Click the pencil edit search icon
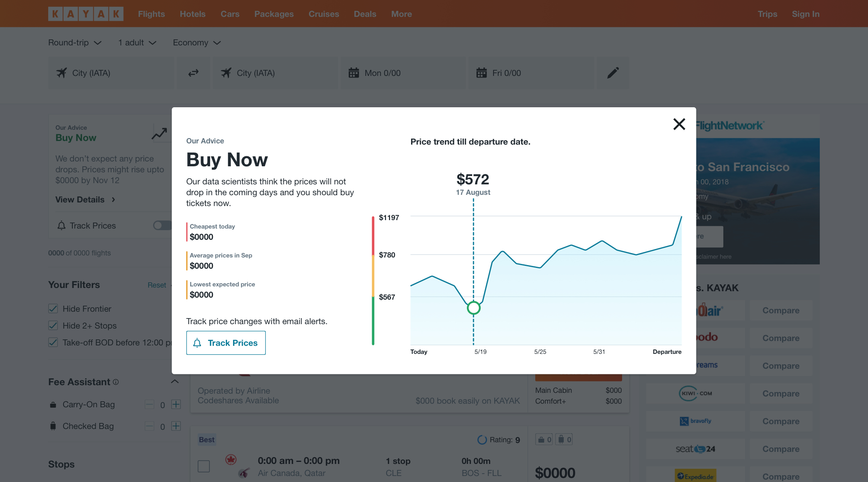Image resolution: width=868 pixels, height=482 pixels. pos(613,73)
